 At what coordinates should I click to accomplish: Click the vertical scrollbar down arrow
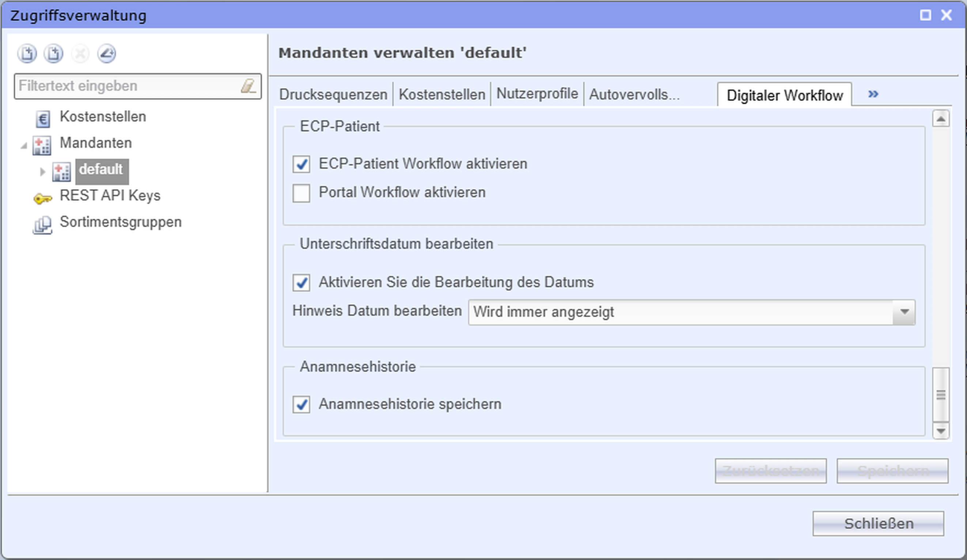941,431
